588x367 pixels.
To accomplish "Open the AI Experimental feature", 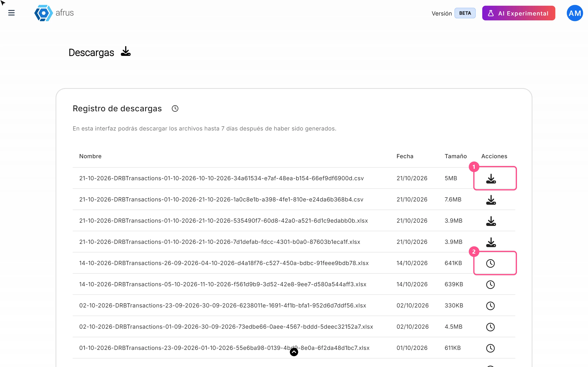I will point(519,13).
